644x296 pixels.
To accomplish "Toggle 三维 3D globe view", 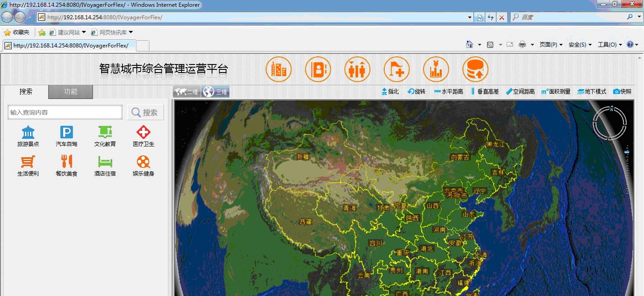I will pos(215,92).
